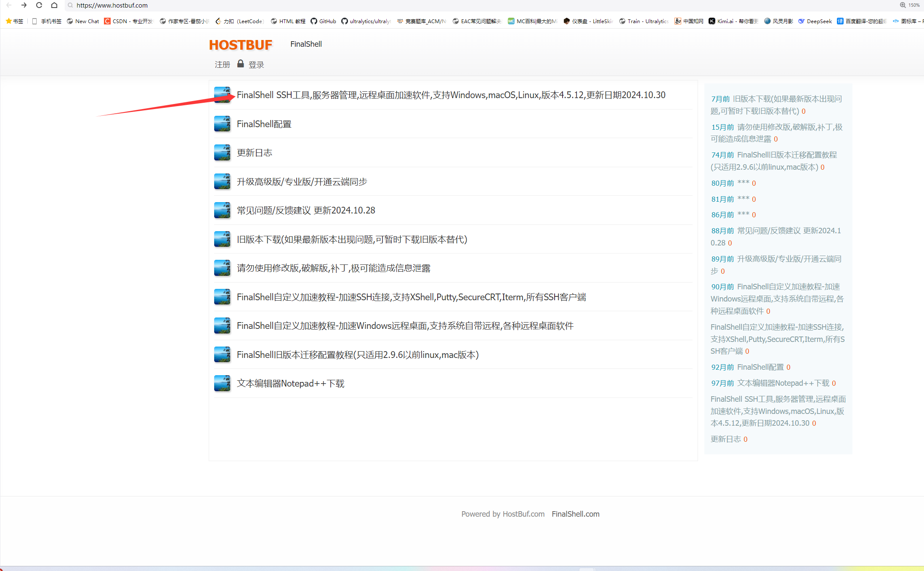This screenshot has width=924, height=571.
Task: Click the zoom 150% magnifier icon
Action: (x=903, y=5)
